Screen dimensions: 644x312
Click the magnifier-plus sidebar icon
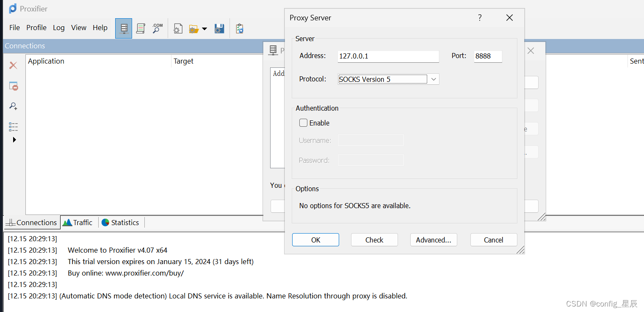click(14, 106)
